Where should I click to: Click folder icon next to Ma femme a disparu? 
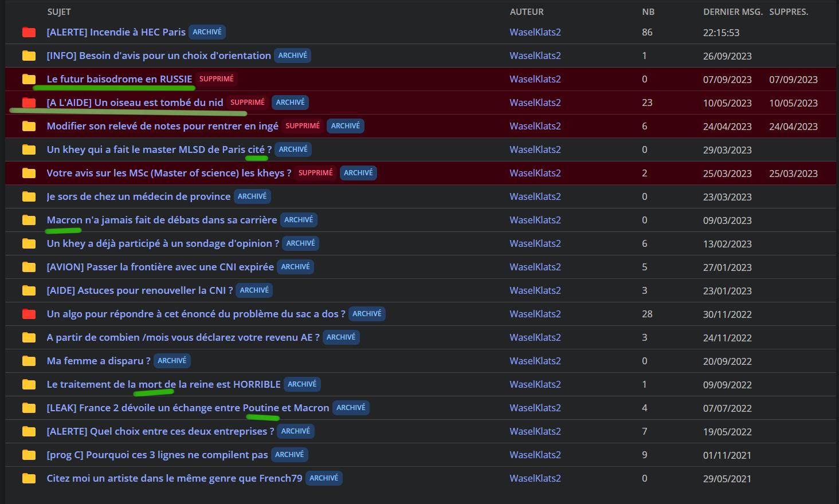pyautogui.click(x=29, y=361)
